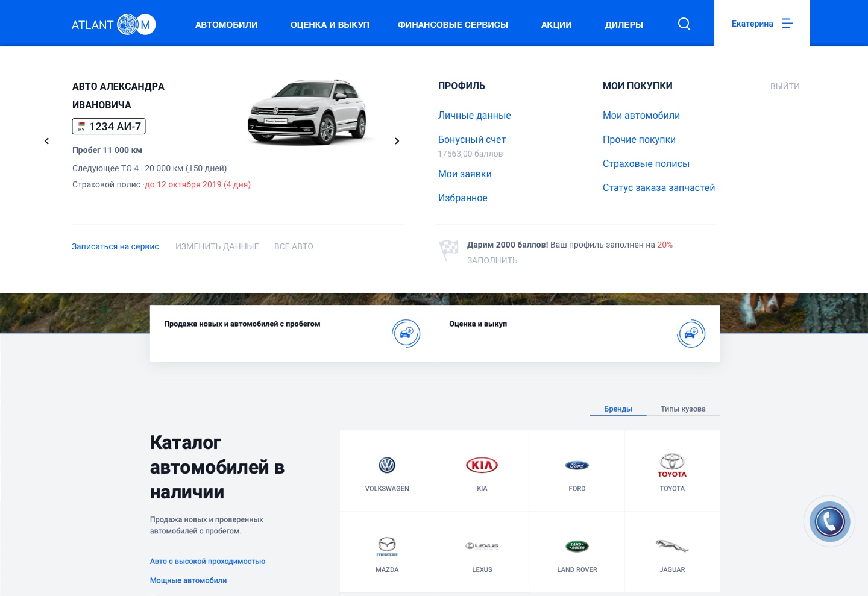Open the Jaguar brand logo
Screen dimensions: 868x596
(672, 547)
